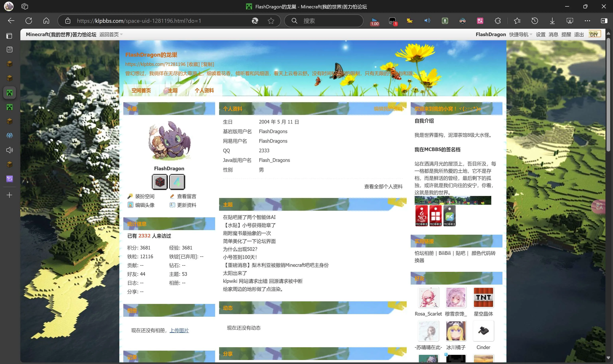Viewport: 613px width, 364px height.
Task: Click the DIY button
Action: click(595, 34)
